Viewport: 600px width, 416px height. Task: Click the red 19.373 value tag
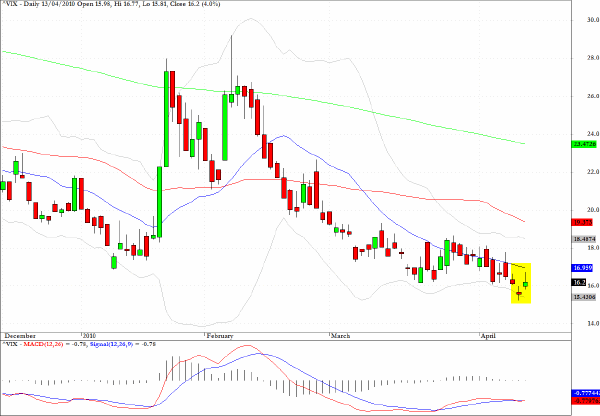[x=582, y=222]
